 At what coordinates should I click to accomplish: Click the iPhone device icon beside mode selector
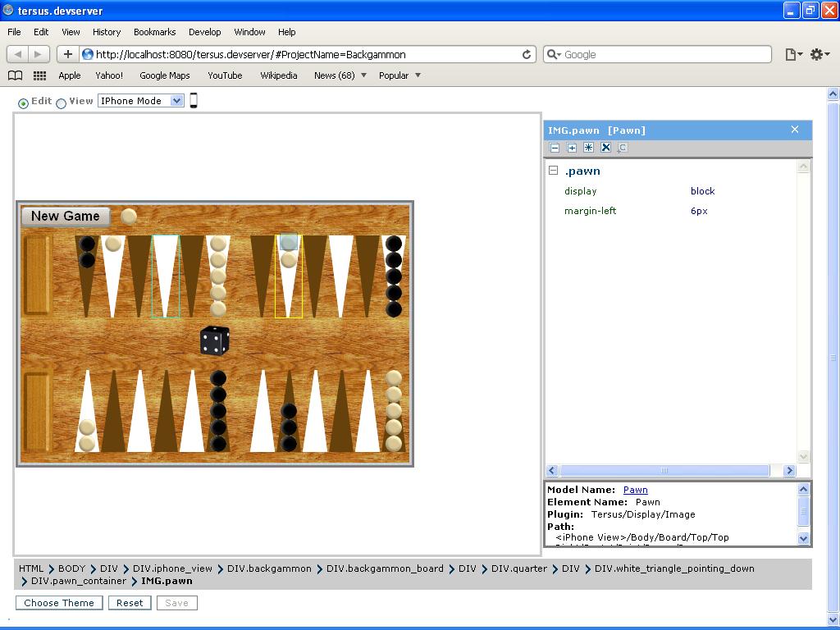point(194,101)
